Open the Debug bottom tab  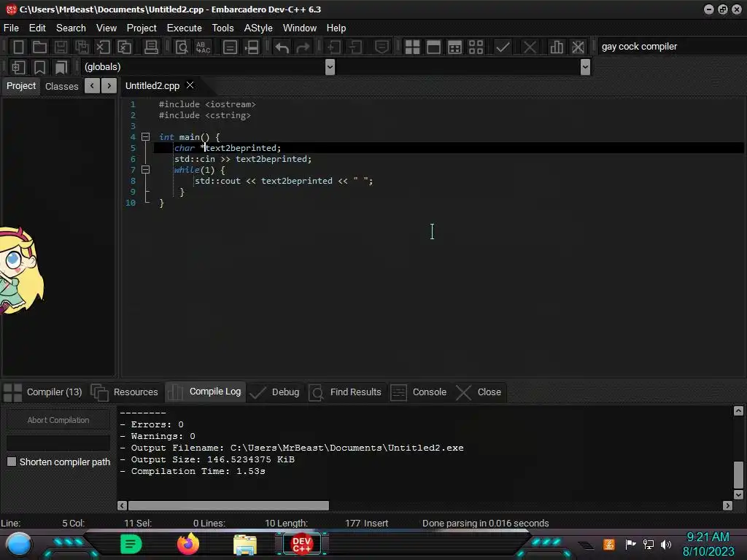275,392
